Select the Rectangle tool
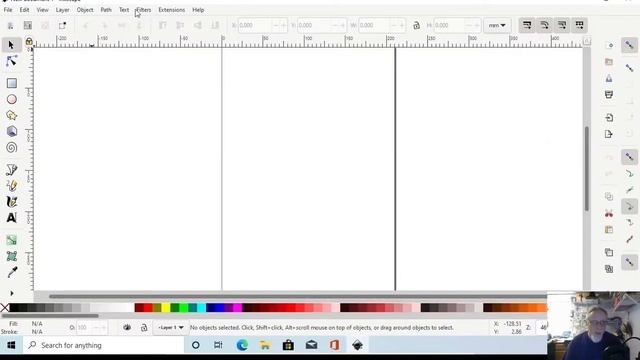 tap(11, 83)
